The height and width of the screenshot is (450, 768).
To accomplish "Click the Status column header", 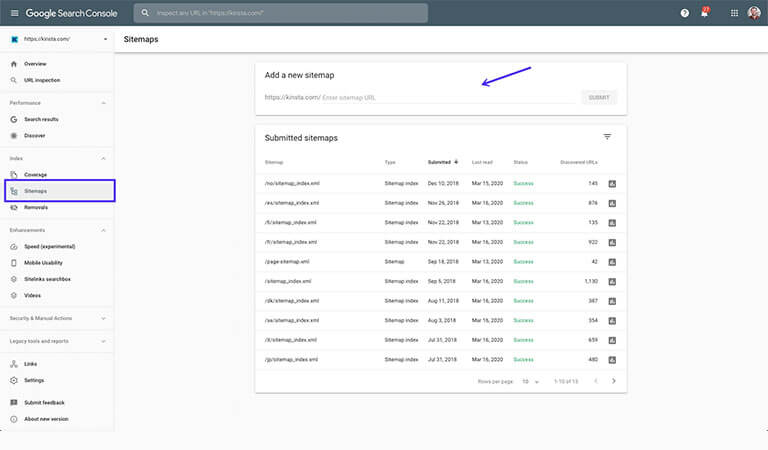I will [520, 162].
